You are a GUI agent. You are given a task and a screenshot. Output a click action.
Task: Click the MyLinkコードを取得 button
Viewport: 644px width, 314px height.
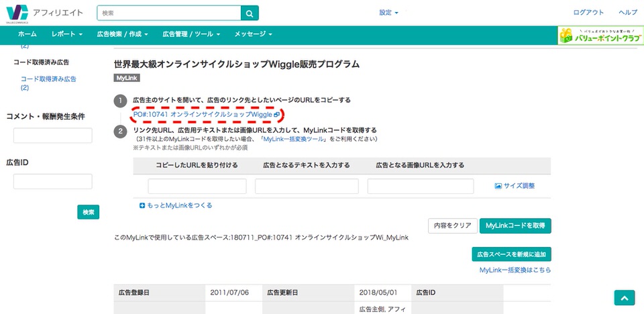pyautogui.click(x=515, y=225)
